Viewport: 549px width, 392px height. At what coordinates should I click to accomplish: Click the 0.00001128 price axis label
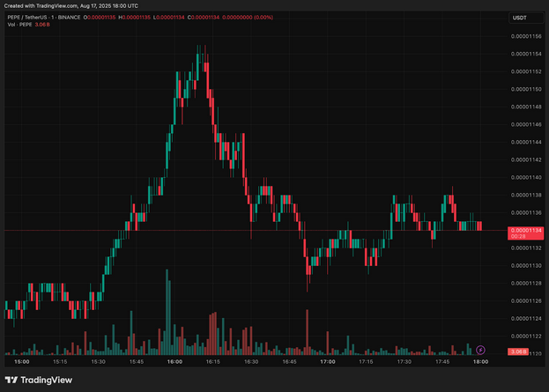coord(526,283)
